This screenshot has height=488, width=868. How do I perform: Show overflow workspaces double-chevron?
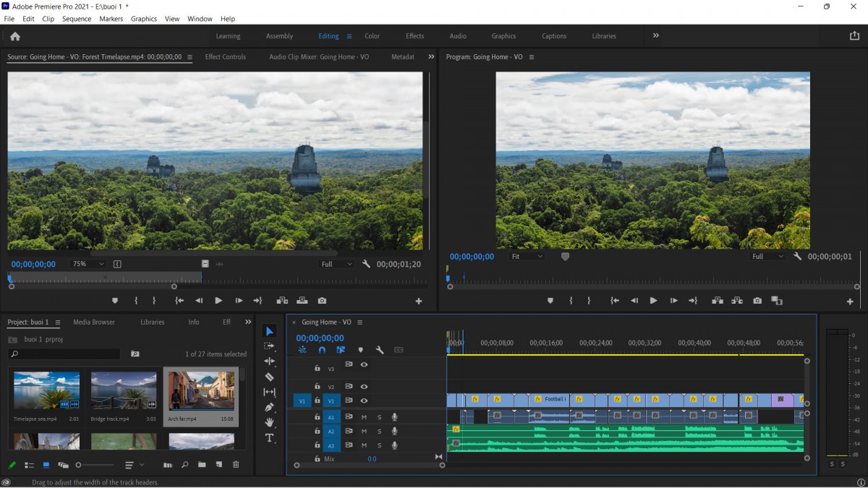656,35
